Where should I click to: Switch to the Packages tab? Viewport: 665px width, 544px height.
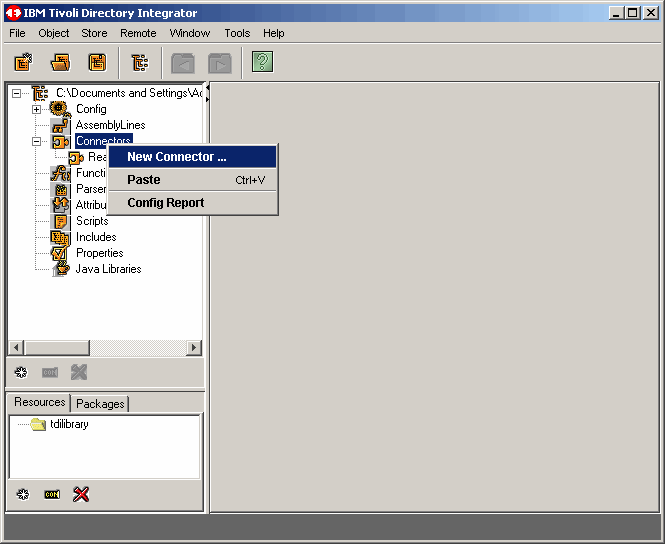pos(100,404)
